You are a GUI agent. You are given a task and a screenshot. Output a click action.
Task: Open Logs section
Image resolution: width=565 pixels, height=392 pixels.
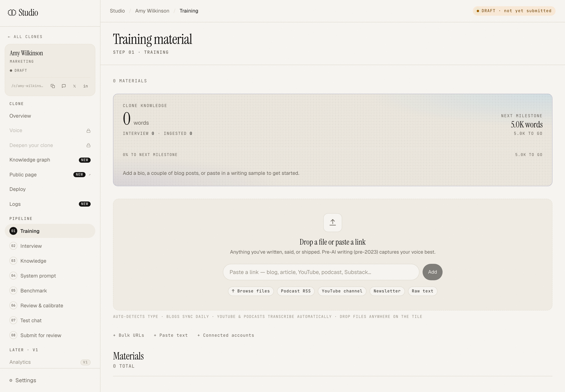[50, 204]
